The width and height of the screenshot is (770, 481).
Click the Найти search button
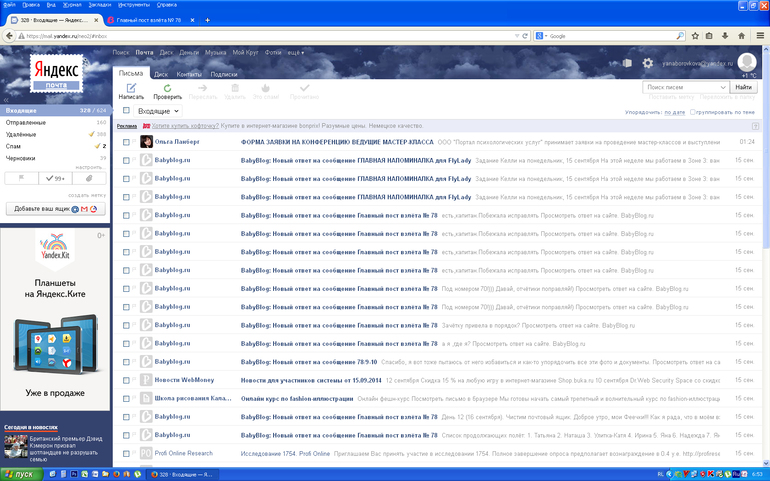[743, 87]
